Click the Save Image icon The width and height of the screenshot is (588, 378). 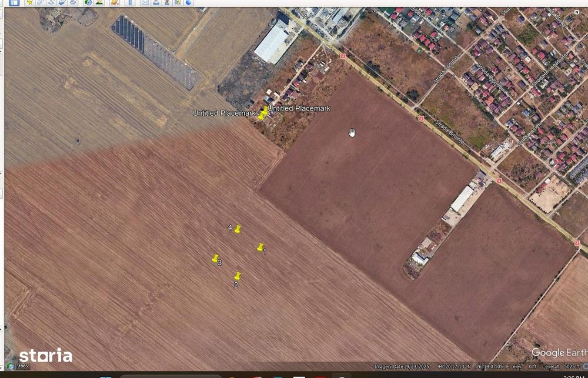pyautogui.click(x=167, y=2)
